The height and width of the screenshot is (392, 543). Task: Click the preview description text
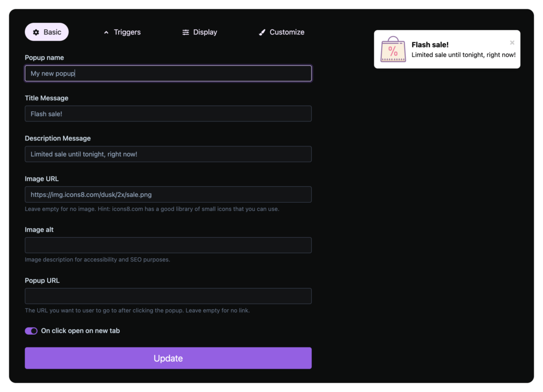coord(463,55)
